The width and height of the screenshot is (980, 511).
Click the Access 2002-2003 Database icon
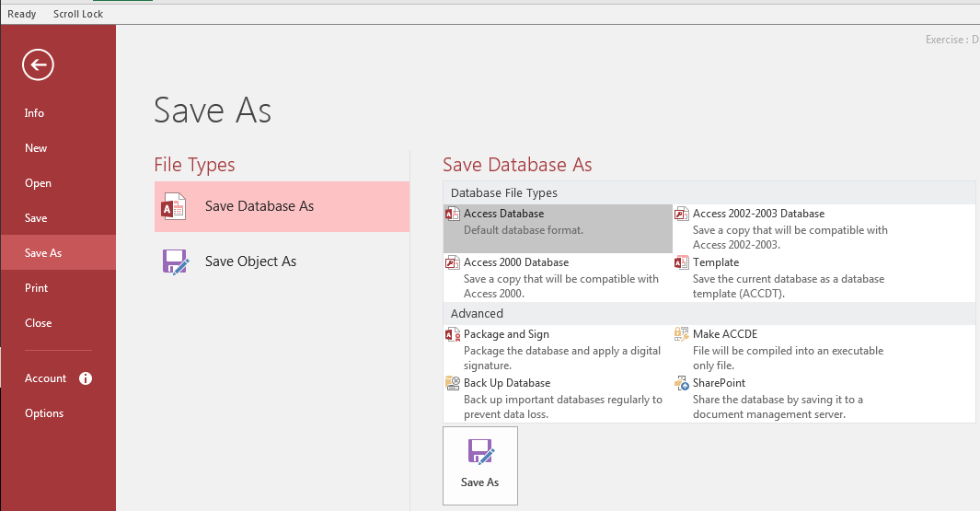point(681,214)
